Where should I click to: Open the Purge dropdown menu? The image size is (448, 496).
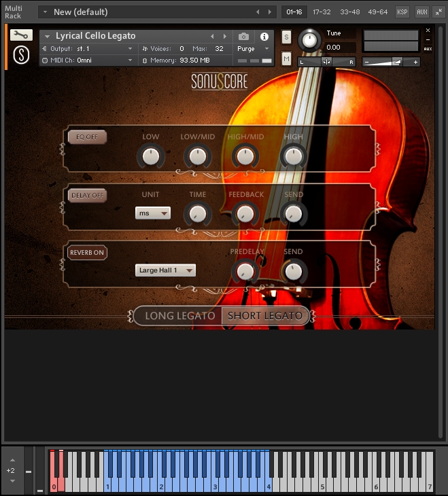point(253,49)
